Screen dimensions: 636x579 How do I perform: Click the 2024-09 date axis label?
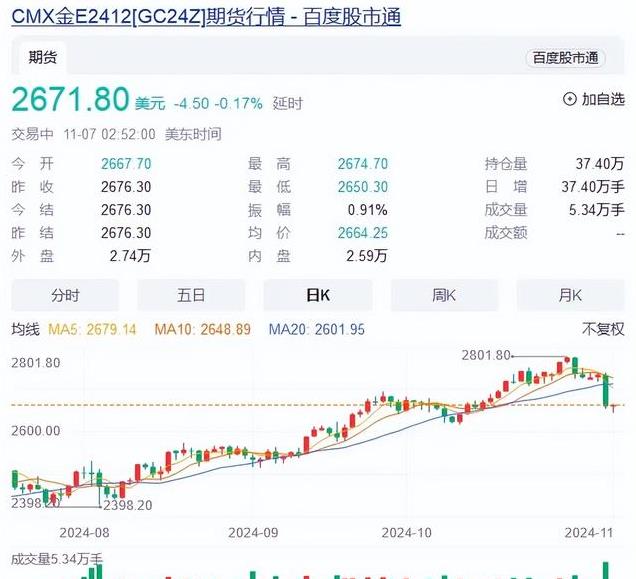[253, 533]
